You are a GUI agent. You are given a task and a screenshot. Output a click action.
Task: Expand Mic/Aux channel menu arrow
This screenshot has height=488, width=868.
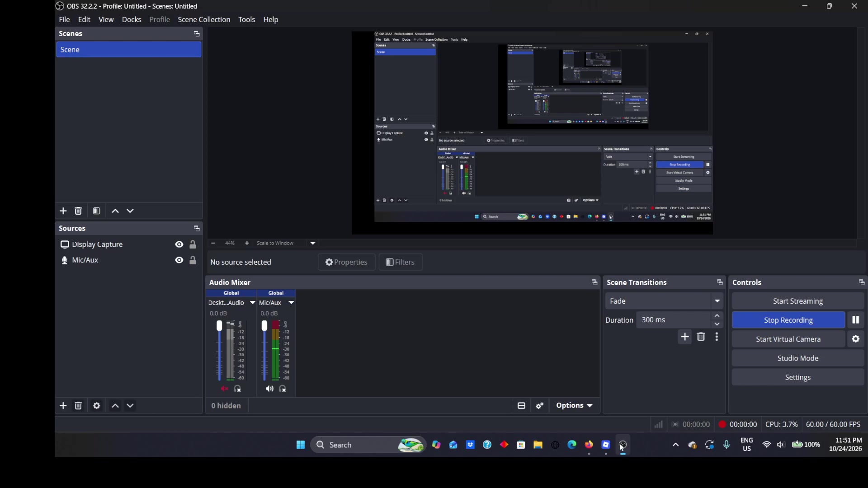tap(292, 303)
